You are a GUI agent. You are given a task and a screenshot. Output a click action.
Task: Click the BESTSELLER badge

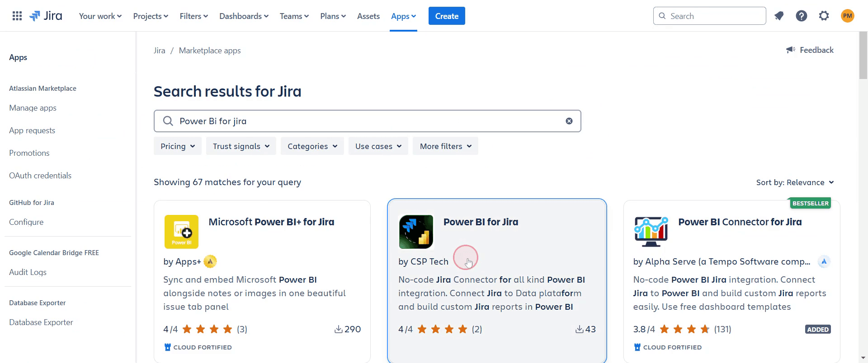[811, 203]
